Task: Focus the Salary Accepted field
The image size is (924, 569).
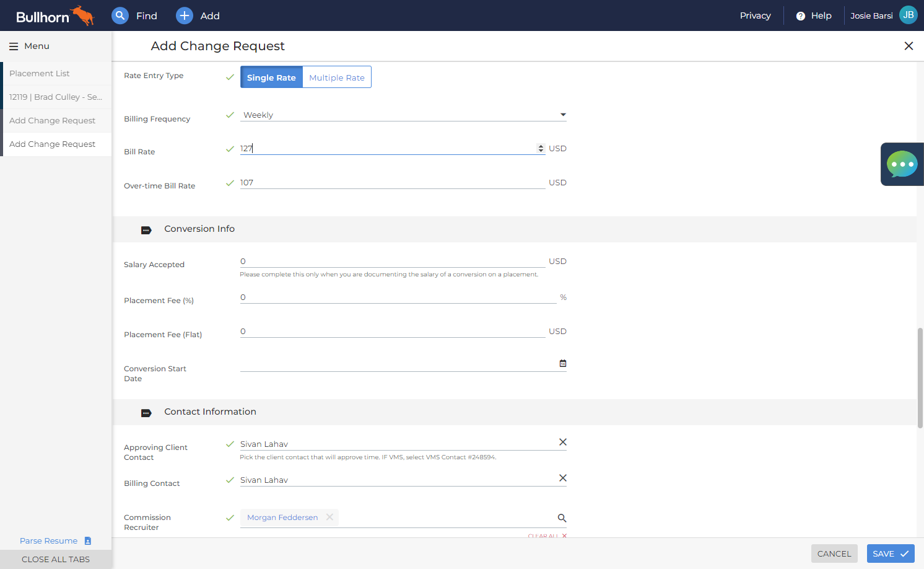Action: coord(393,262)
